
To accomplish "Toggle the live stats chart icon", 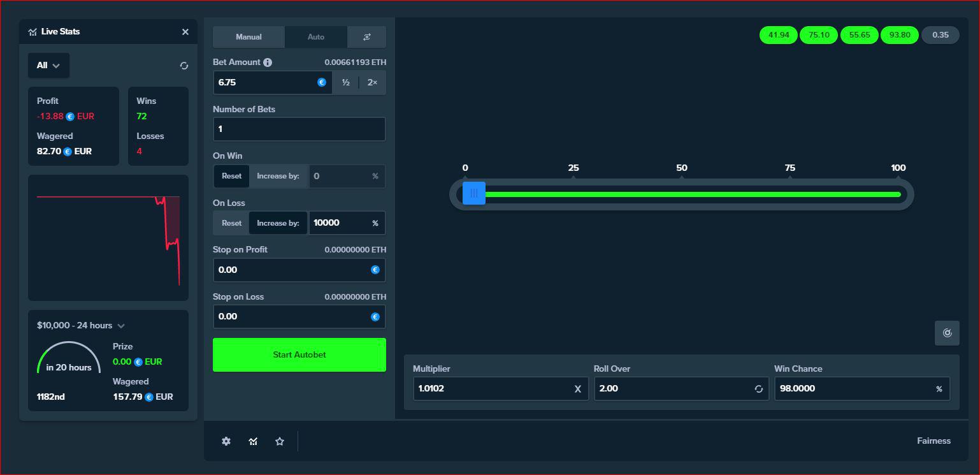I will pos(253,441).
